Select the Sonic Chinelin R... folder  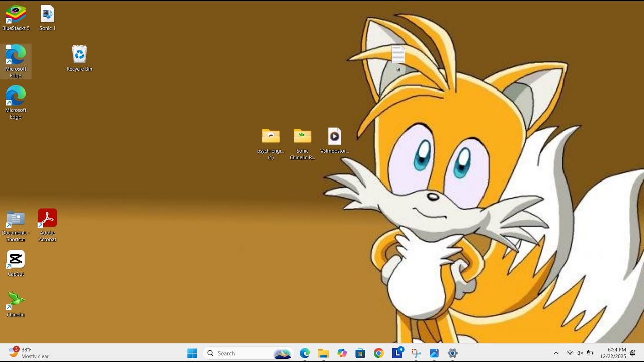pyautogui.click(x=302, y=144)
